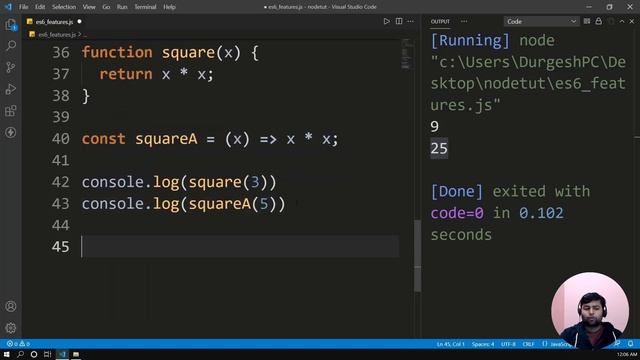Click Ln 45, Col 1 in status bar
This screenshot has height=360, width=640.
tap(451, 344)
